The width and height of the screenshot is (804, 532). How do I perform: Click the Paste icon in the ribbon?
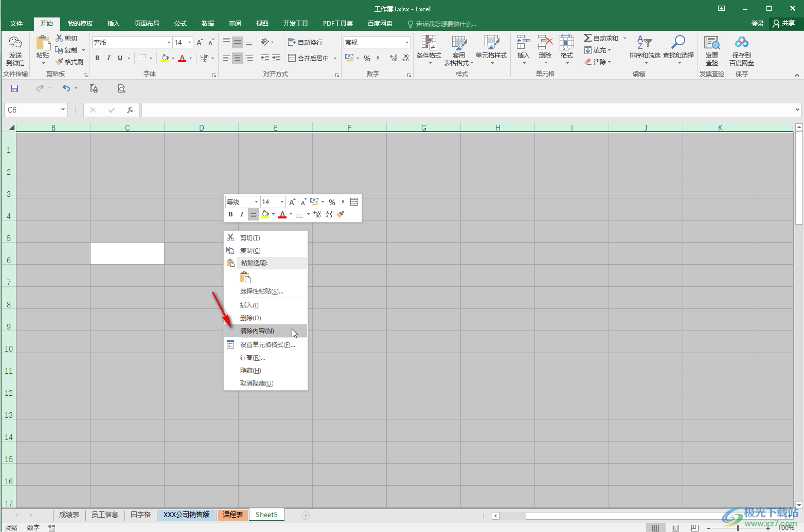point(43,43)
